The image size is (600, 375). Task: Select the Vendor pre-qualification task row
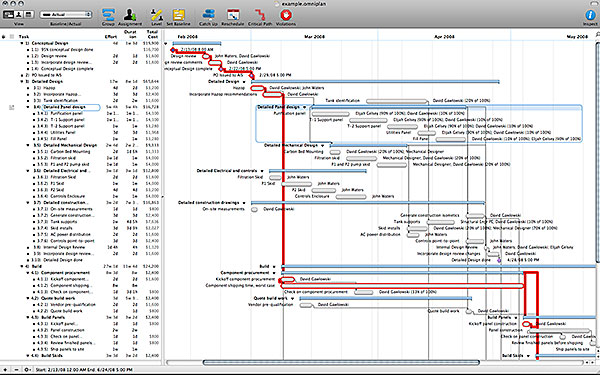(x=80, y=305)
